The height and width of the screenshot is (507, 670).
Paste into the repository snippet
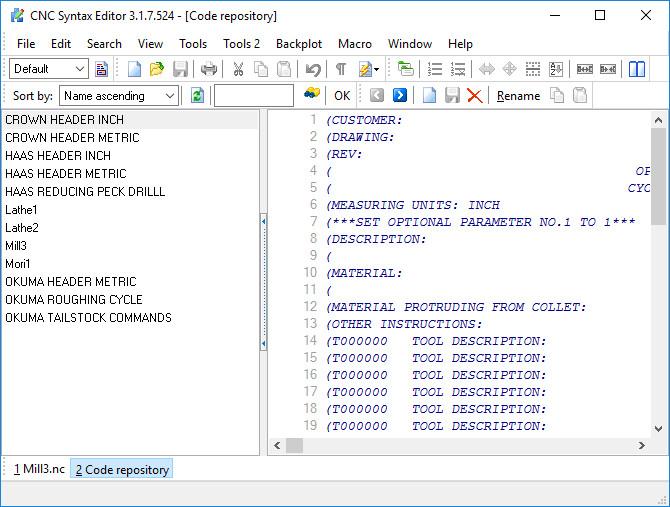(x=580, y=95)
